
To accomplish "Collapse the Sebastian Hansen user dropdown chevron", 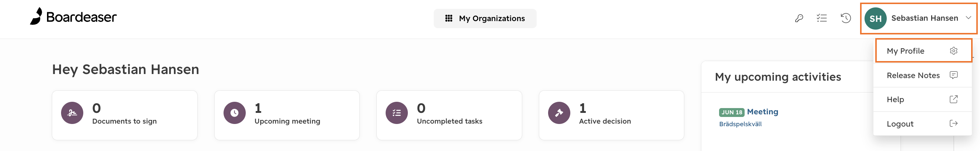I will tap(968, 18).
